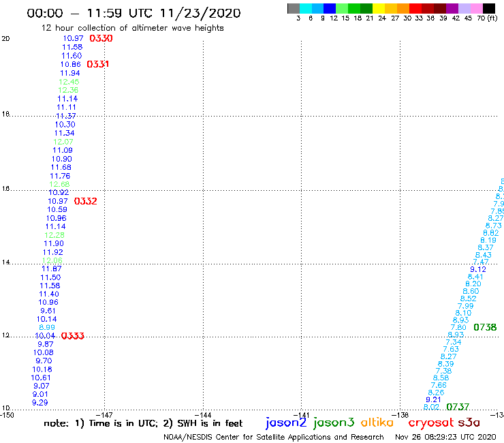504x443 pixels.
Task: Select the jason3 satellite label
Action: click(x=334, y=423)
